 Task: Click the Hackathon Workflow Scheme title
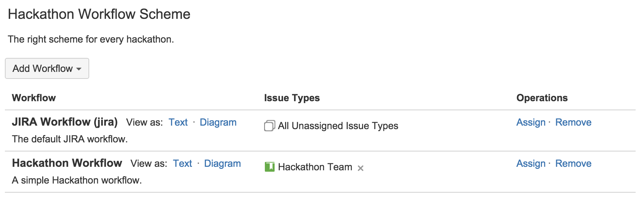99,14
